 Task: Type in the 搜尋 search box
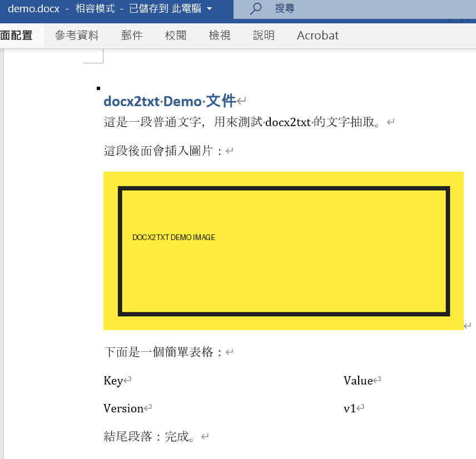[334, 8]
